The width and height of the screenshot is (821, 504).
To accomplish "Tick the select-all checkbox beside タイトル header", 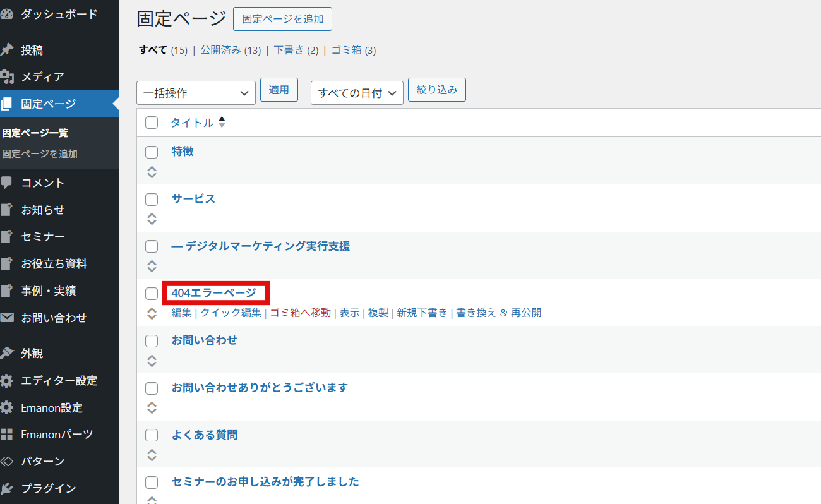I will (152, 123).
